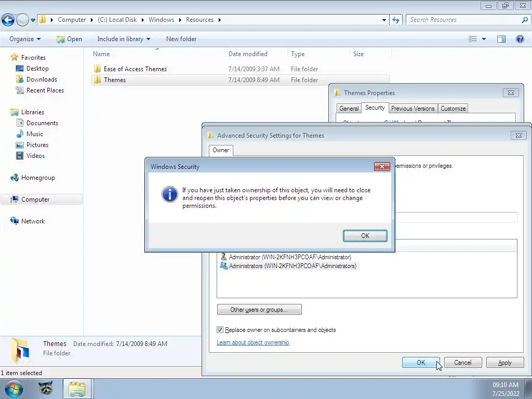The image size is (532, 399).
Task: Click Apply in Advanced Security Settings
Action: click(x=505, y=362)
